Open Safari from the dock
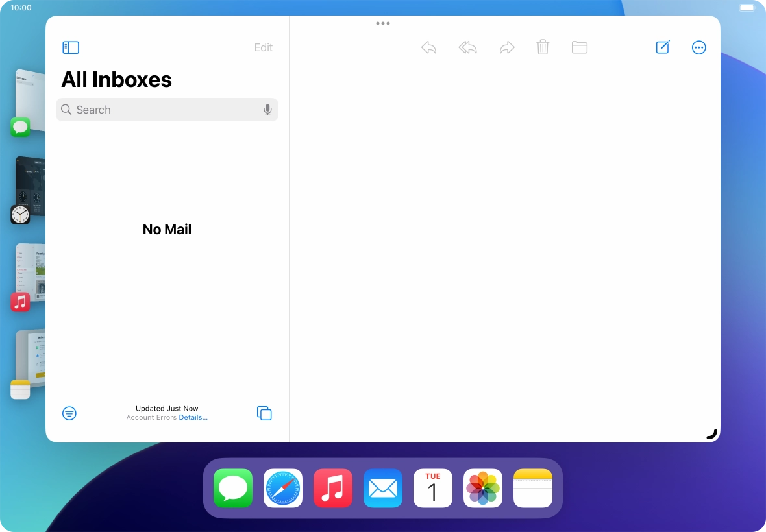The width and height of the screenshot is (766, 532). [x=282, y=489]
